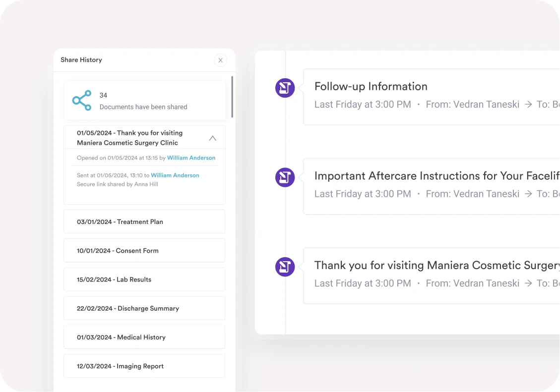Click William Anderson link in the Sent line
Image resolution: width=560 pixels, height=392 pixels.
[175, 175]
